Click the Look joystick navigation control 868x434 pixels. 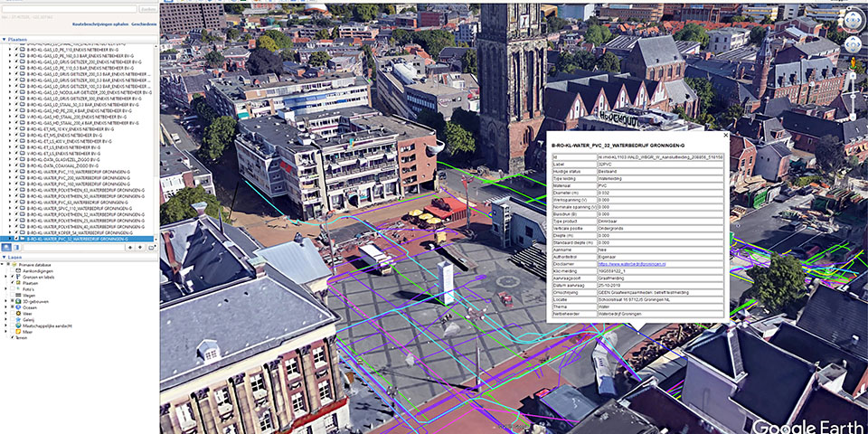coord(853,21)
